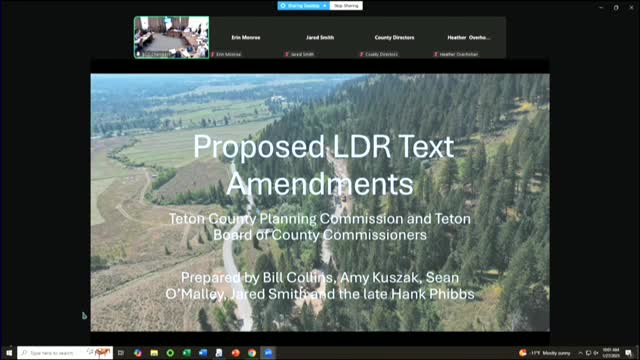Open the white document app on taskbar
This screenshot has height=360, width=640.
219,353
